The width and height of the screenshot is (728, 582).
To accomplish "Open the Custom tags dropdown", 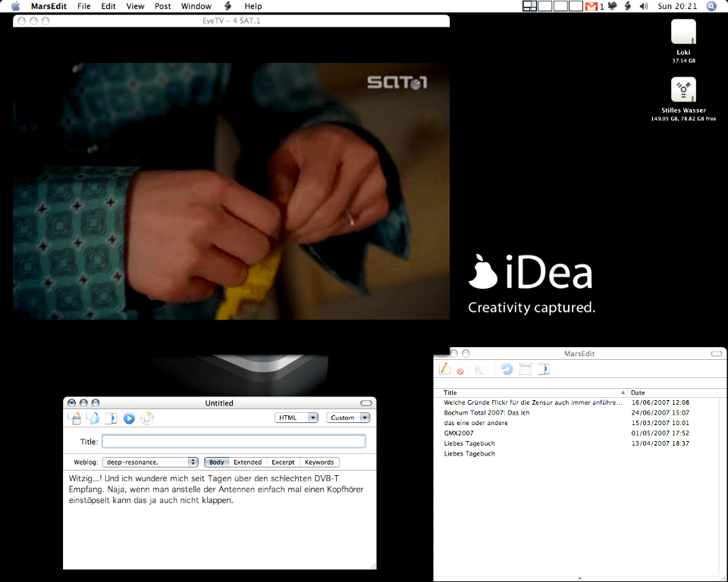I will click(348, 418).
